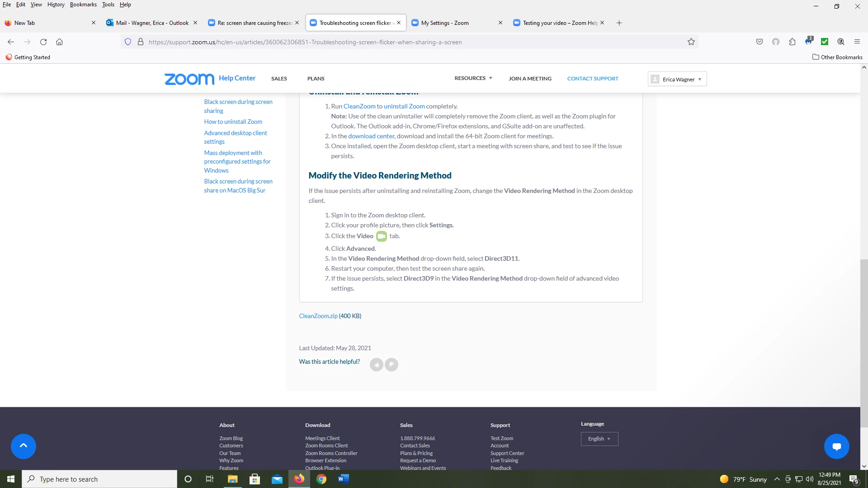Open the Erica Wagner account dropdown
868x488 pixels.
click(x=677, y=79)
